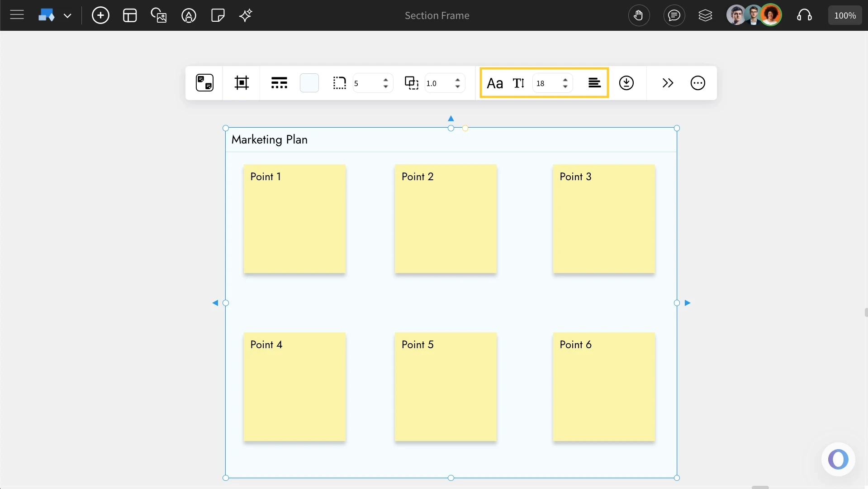Click the Section Frame title
868x489 pixels.
[x=436, y=15]
